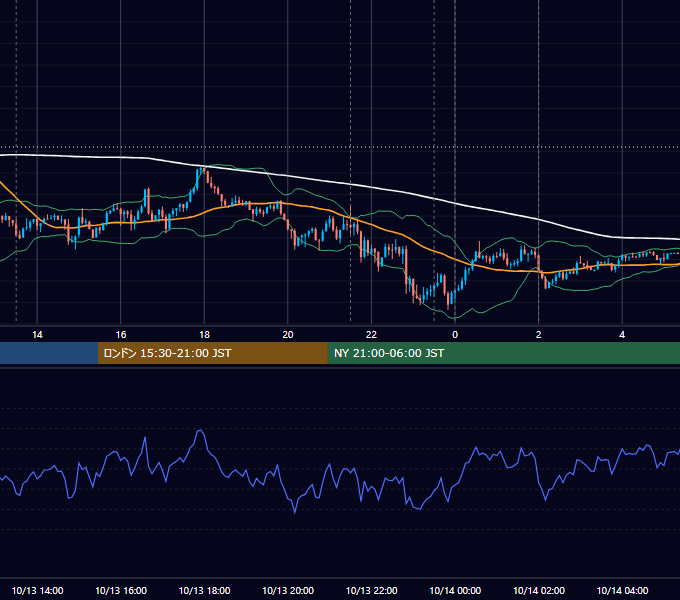The height and width of the screenshot is (600, 680).
Task: Click the oscillator line peak near 18:00
Action: point(200,431)
